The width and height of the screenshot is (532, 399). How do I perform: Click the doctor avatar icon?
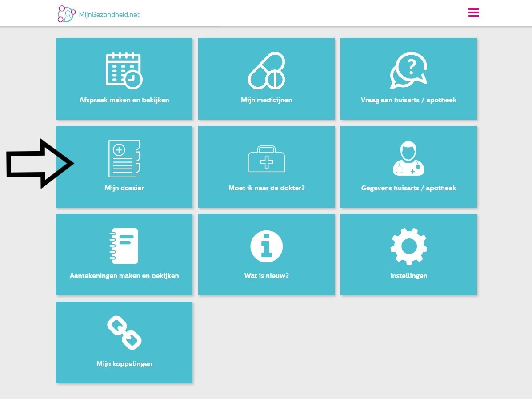(408, 159)
